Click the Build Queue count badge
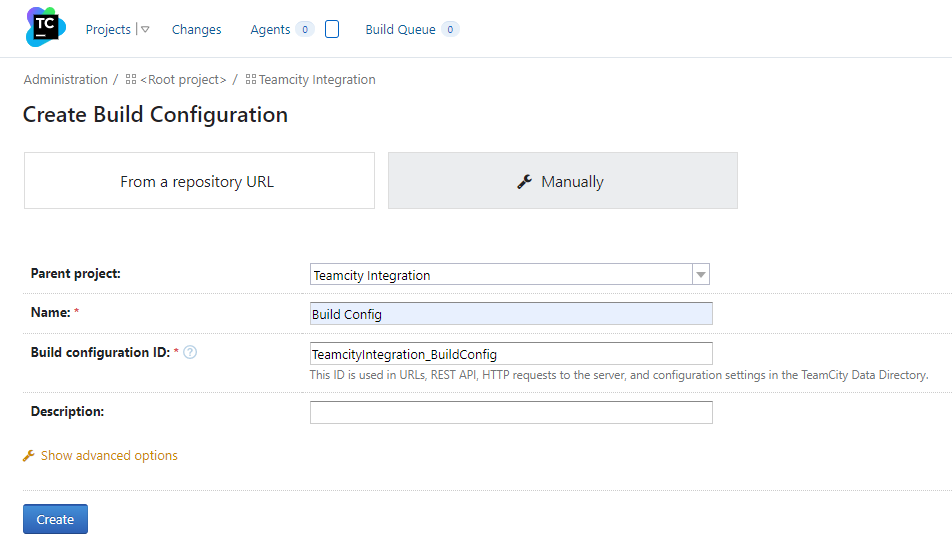 tap(450, 30)
